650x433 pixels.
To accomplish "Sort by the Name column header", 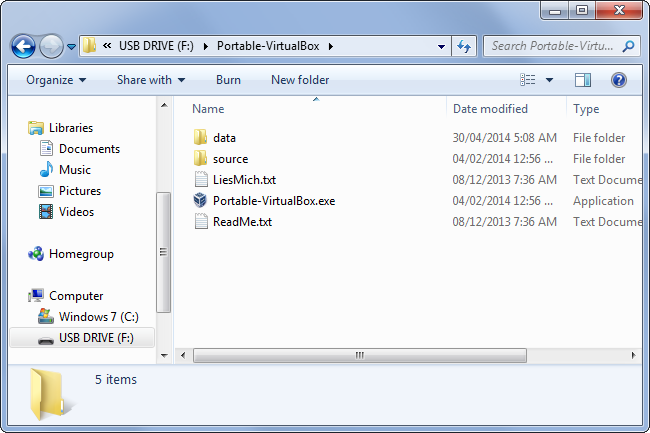I will coord(208,109).
